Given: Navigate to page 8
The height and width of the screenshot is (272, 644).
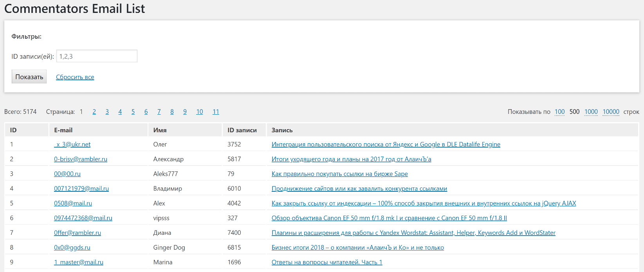Looking at the screenshot, I should 172,112.
